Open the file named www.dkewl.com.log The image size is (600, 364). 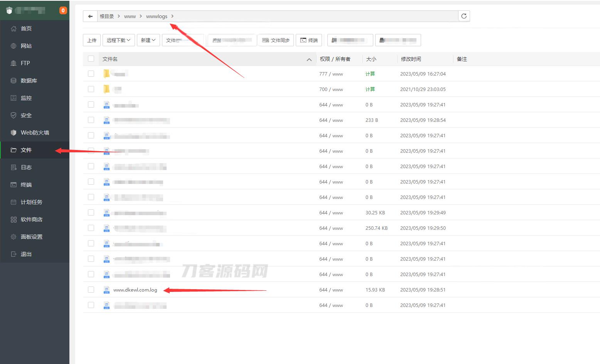click(x=135, y=290)
